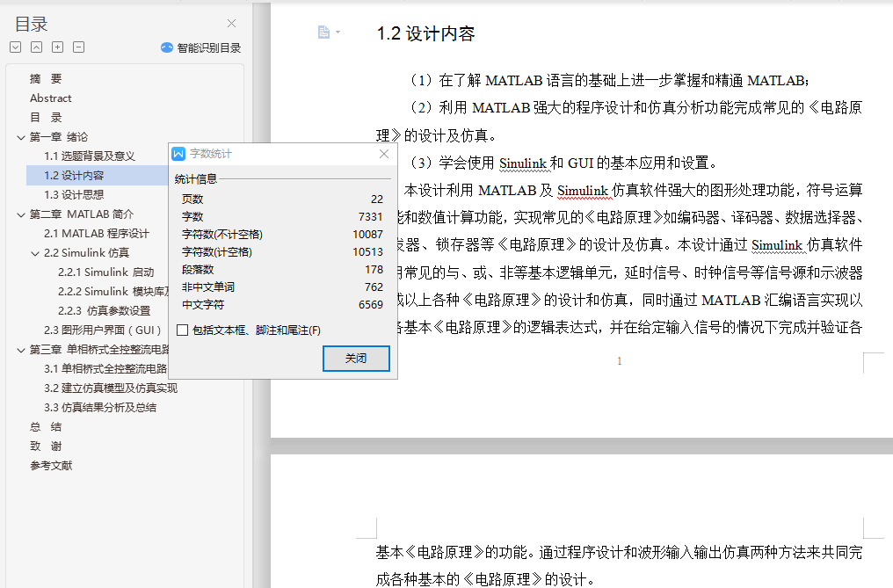The height and width of the screenshot is (588, 893).
Task: Click 智能识别目录 link
Action: [x=208, y=47]
